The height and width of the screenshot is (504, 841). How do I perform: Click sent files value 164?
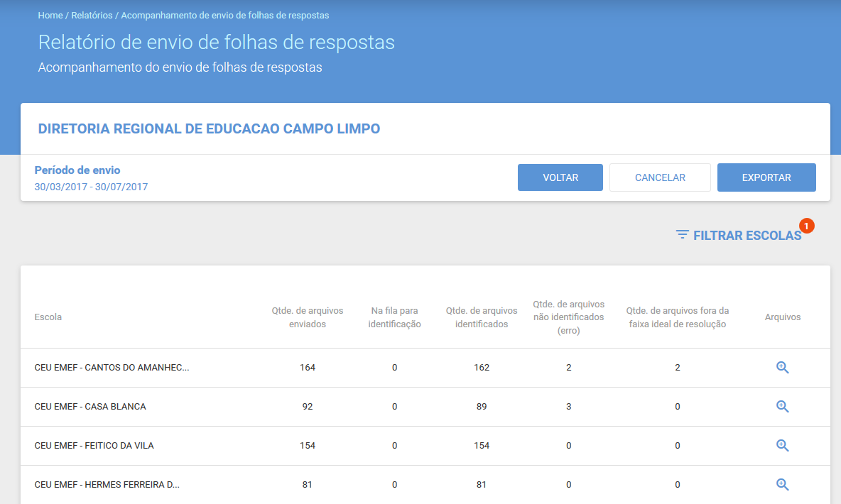pyautogui.click(x=308, y=367)
